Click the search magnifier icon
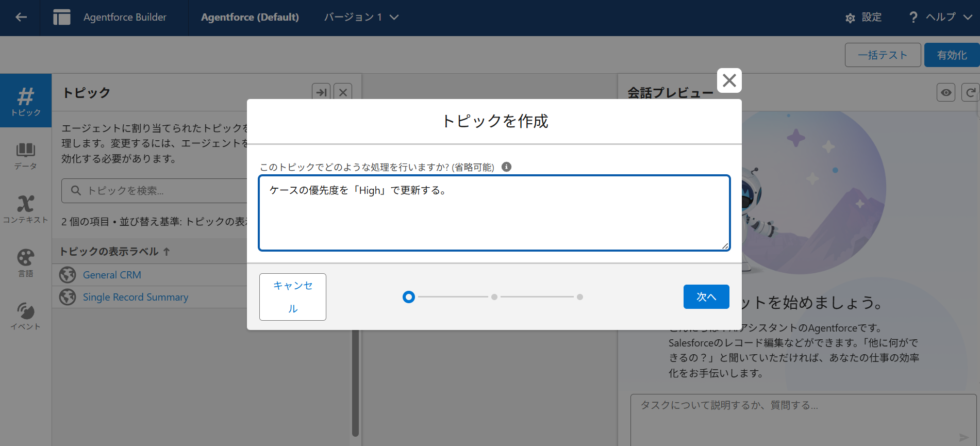The width and height of the screenshot is (980, 446). (x=76, y=190)
